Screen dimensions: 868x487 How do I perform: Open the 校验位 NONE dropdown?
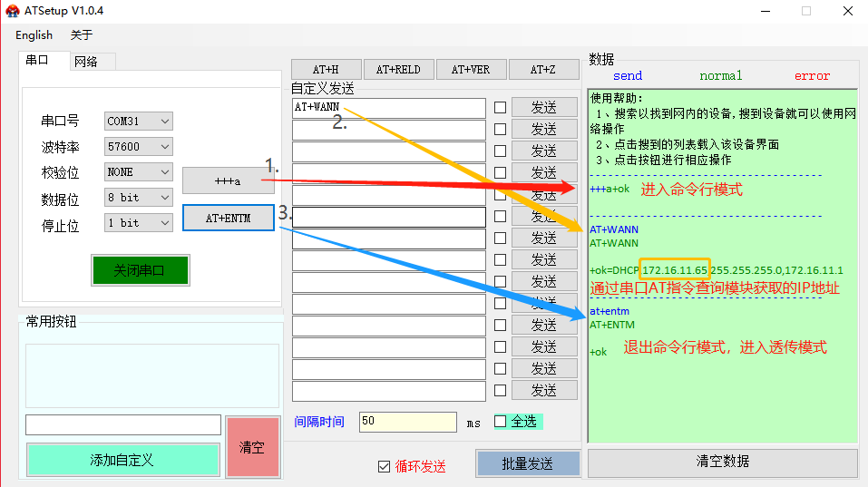click(x=138, y=171)
